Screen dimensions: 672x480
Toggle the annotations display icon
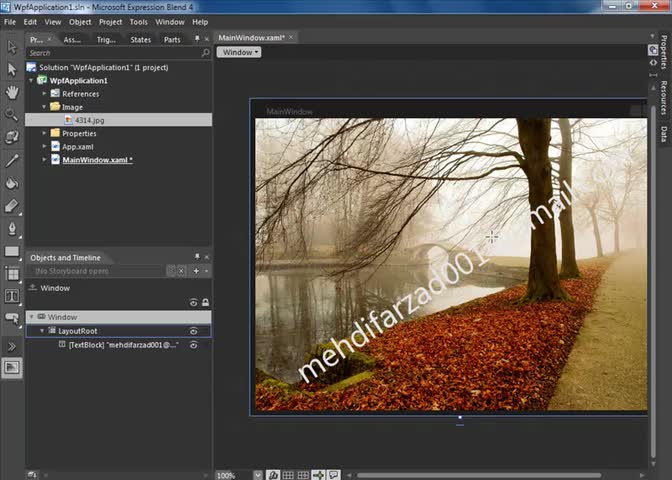(x=333, y=475)
